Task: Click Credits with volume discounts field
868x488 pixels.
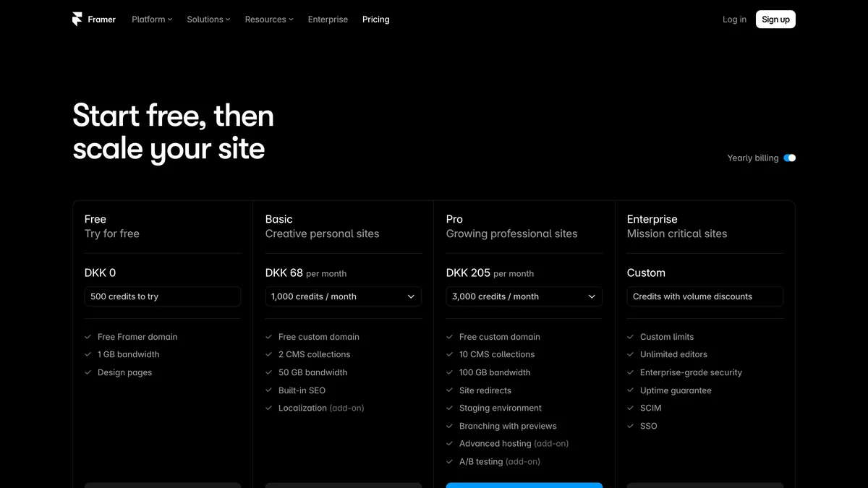Action: [x=705, y=296]
